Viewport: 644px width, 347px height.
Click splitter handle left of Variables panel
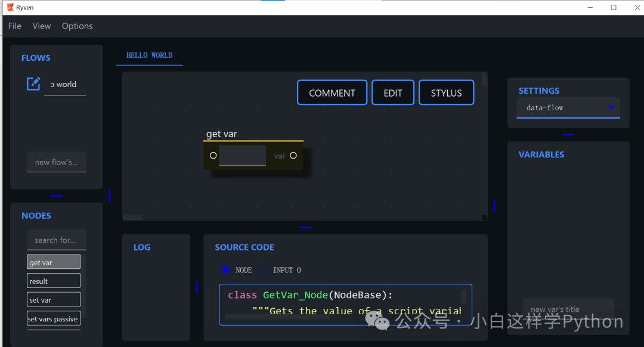(494, 206)
